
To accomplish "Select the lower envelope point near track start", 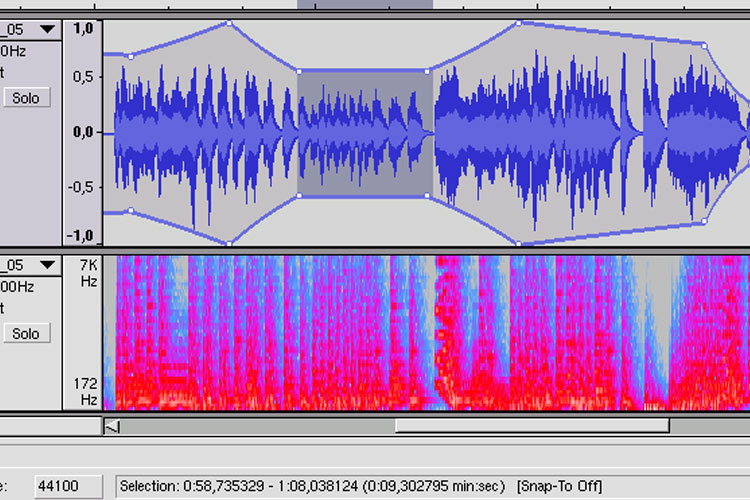I will (x=131, y=210).
